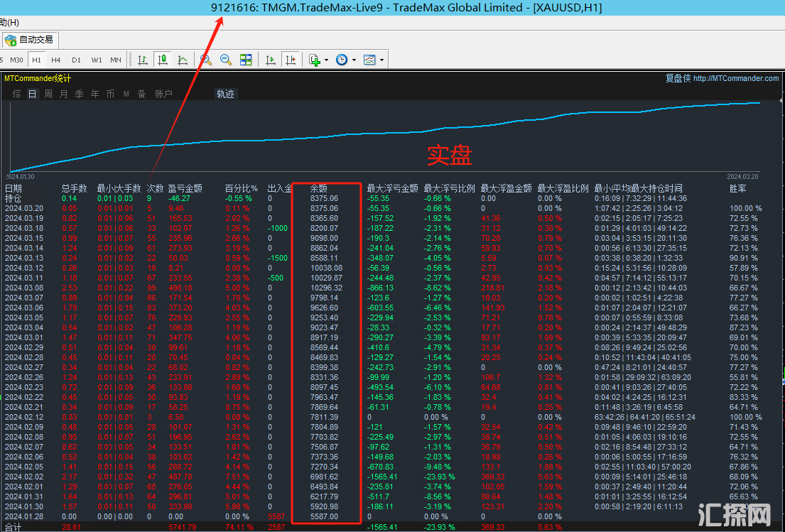Switch chart to candlesticks

coord(163,60)
